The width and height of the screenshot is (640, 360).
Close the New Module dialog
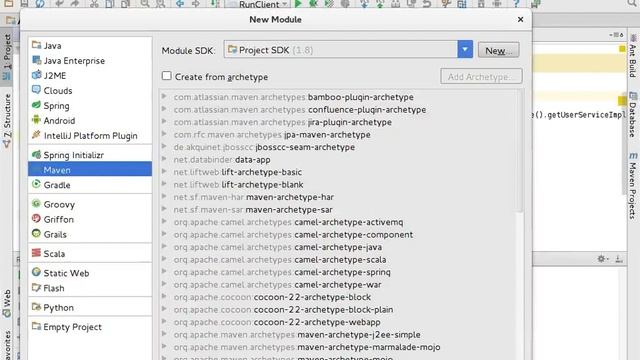[520, 19]
